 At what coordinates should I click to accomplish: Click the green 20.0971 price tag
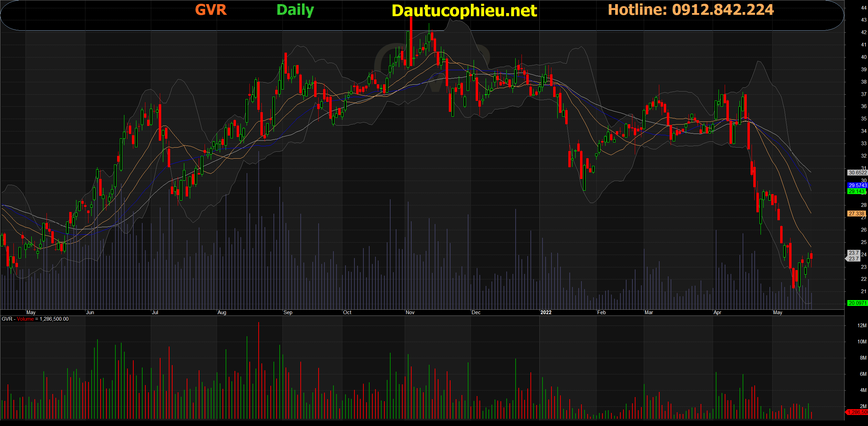tap(857, 303)
